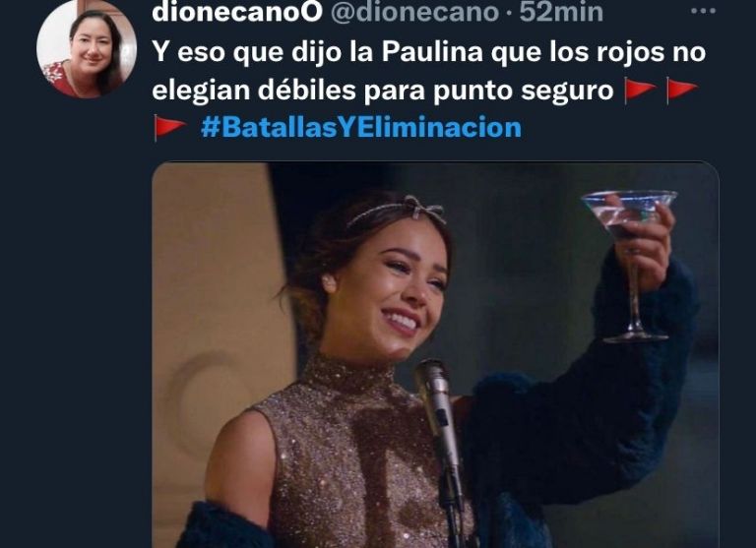Open the #BatallasYEliminacion hashtag
756x548 pixels.
pos(361,128)
